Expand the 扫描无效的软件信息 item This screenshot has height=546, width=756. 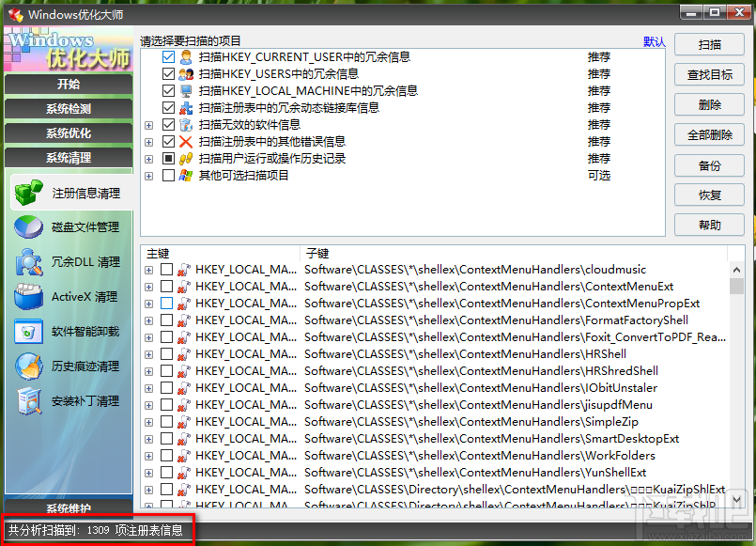coord(148,123)
